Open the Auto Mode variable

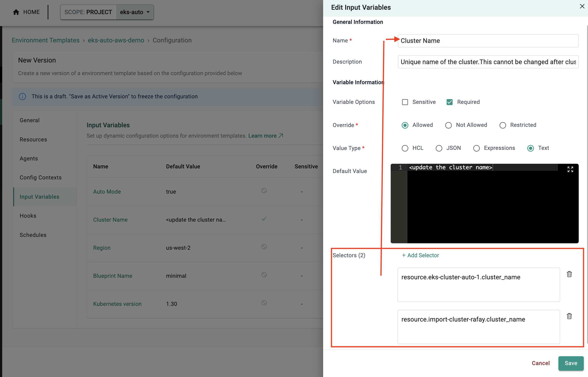coord(107,192)
